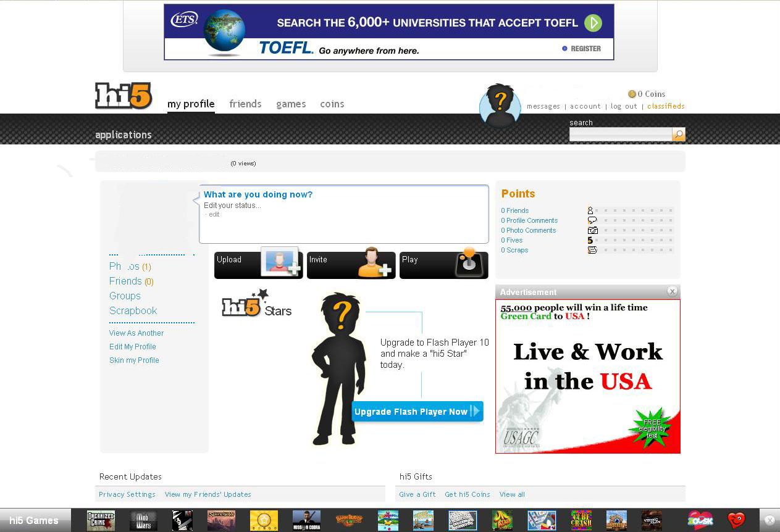This screenshot has height=532, width=780.
Task: Open the Groups sidebar link
Action: (x=125, y=296)
